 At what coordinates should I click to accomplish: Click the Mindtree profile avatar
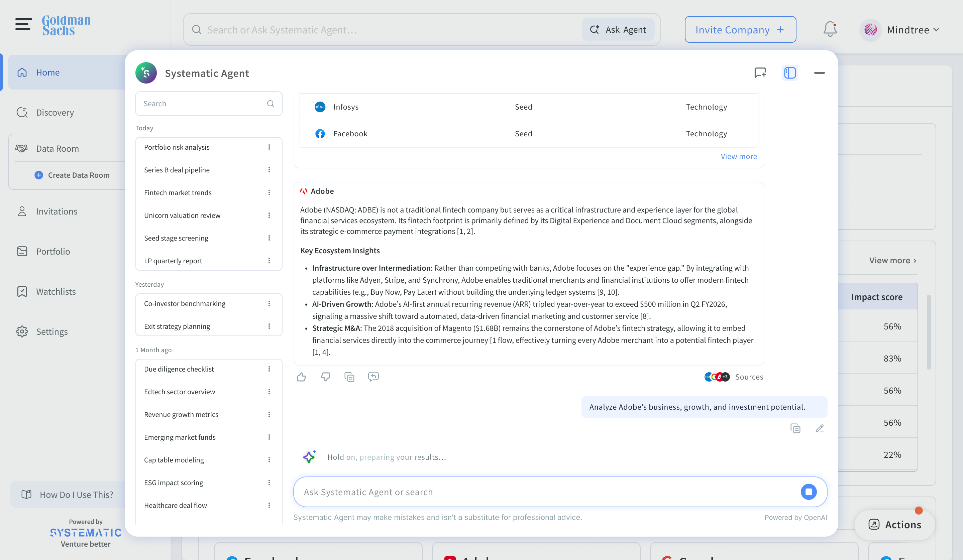pyautogui.click(x=870, y=30)
